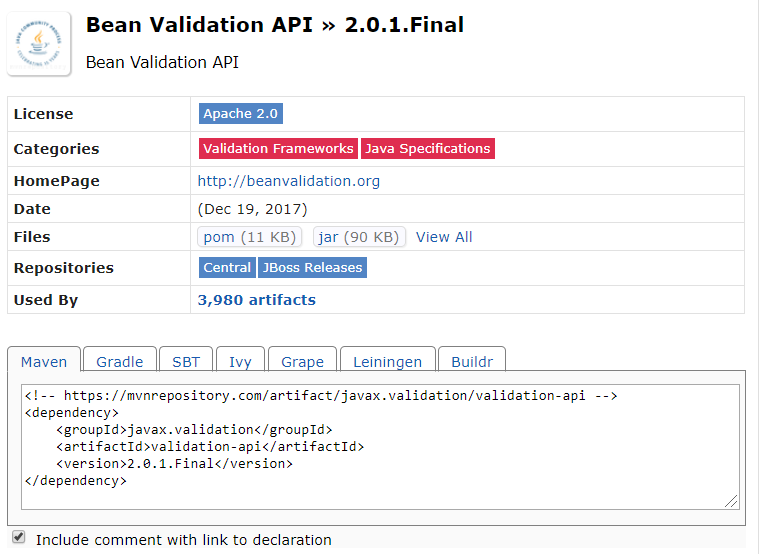This screenshot has width=759, height=554.
Task: Click the textarea resize handle corner
Action: (x=731, y=501)
